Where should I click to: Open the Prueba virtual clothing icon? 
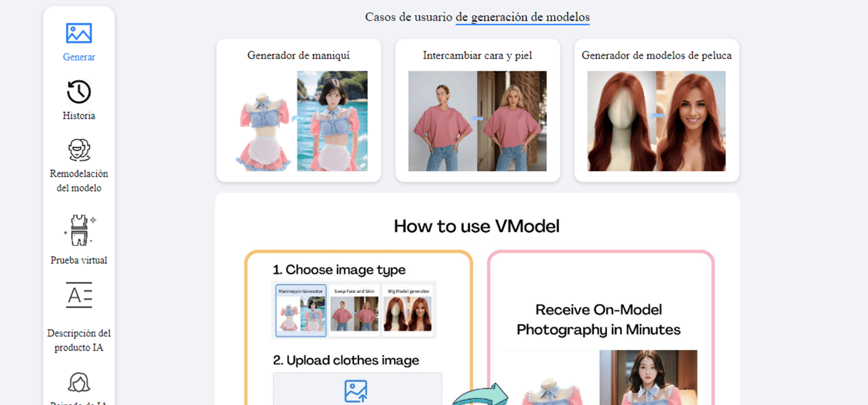79,230
